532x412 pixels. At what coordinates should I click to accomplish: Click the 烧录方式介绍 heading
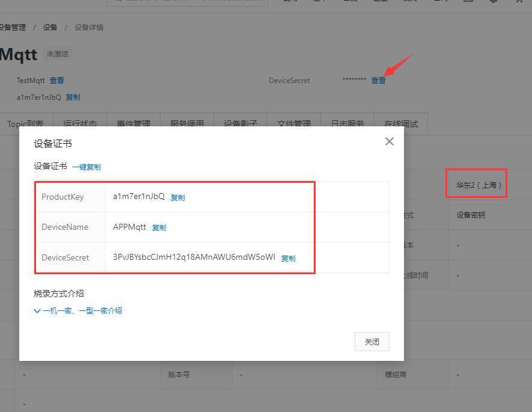[59, 294]
